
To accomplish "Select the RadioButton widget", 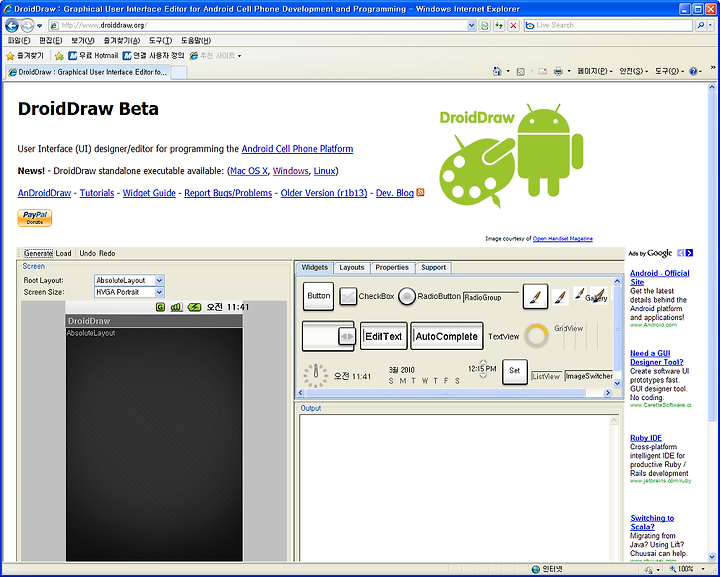I will 429,296.
